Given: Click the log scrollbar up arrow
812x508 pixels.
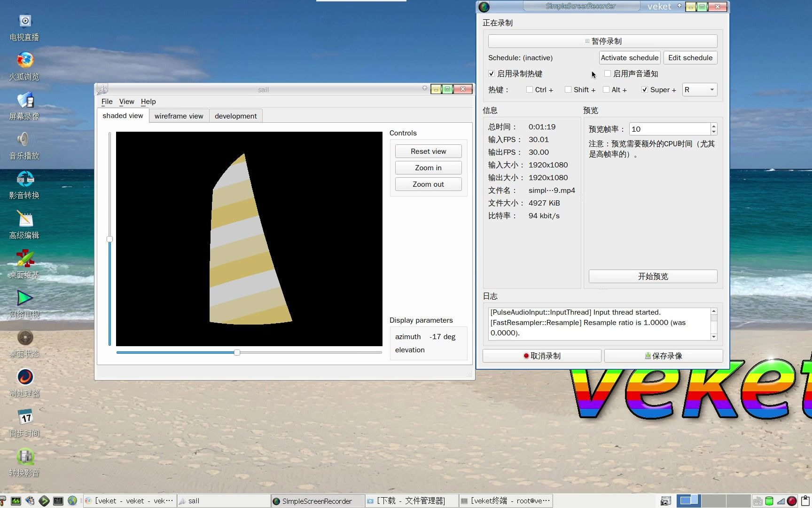Looking at the screenshot, I should (714, 311).
